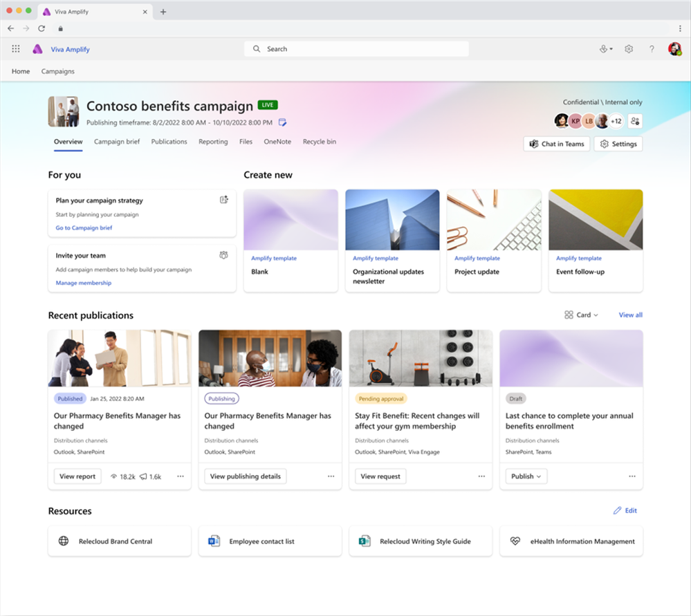Click Edit resources link
This screenshot has width=691, height=616.
(x=625, y=510)
